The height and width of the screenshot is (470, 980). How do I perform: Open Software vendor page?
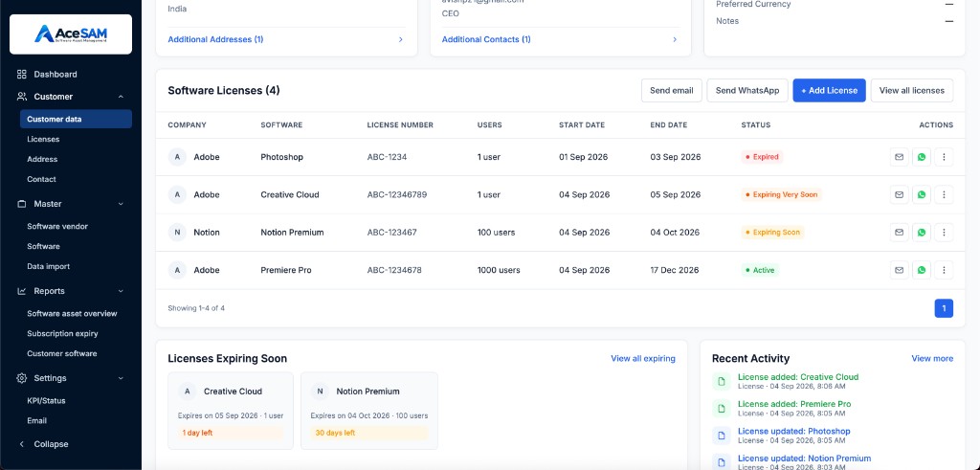coord(57,226)
